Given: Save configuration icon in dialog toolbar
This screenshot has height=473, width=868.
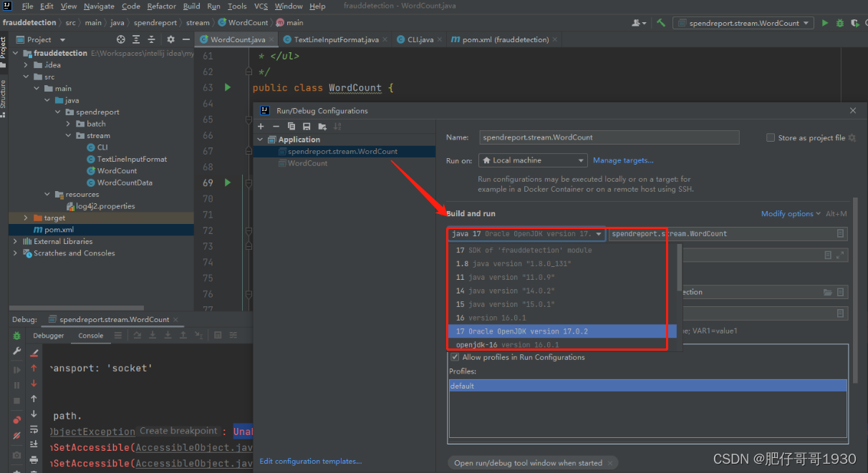Looking at the screenshot, I should [x=307, y=127].
